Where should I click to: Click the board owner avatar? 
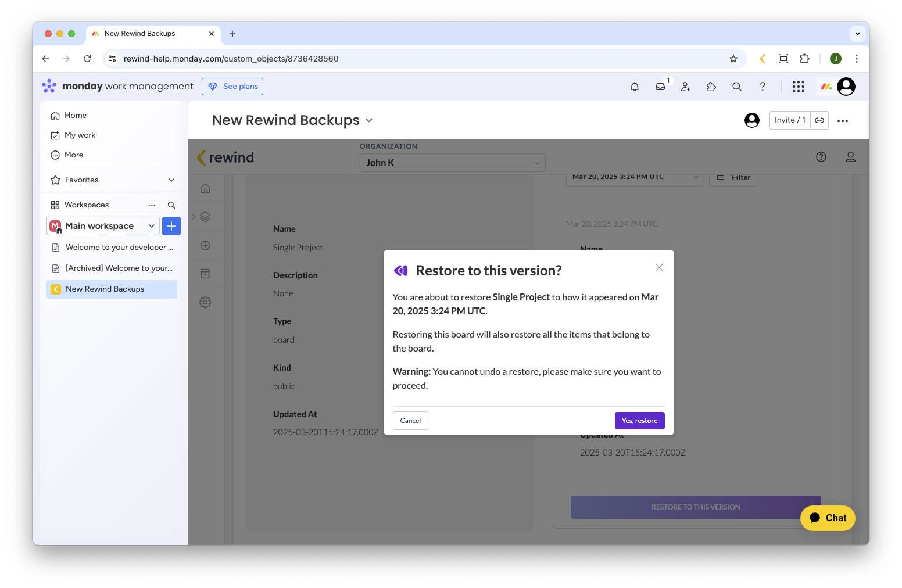[752, 120]
